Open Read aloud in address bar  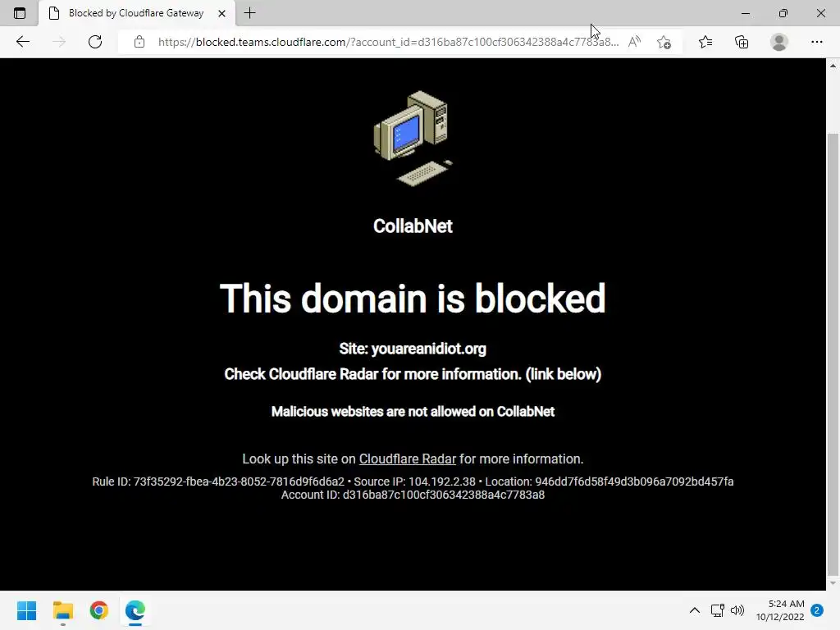pyautogui.click(x=634, y=42)
